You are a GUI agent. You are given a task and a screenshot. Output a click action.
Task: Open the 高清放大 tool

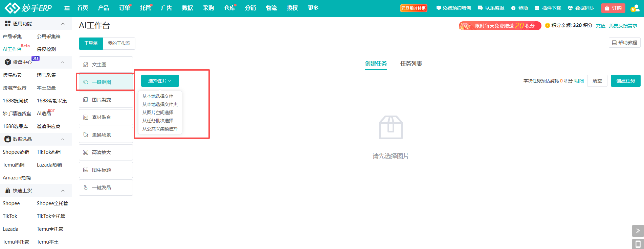click(x=106, y=152)
